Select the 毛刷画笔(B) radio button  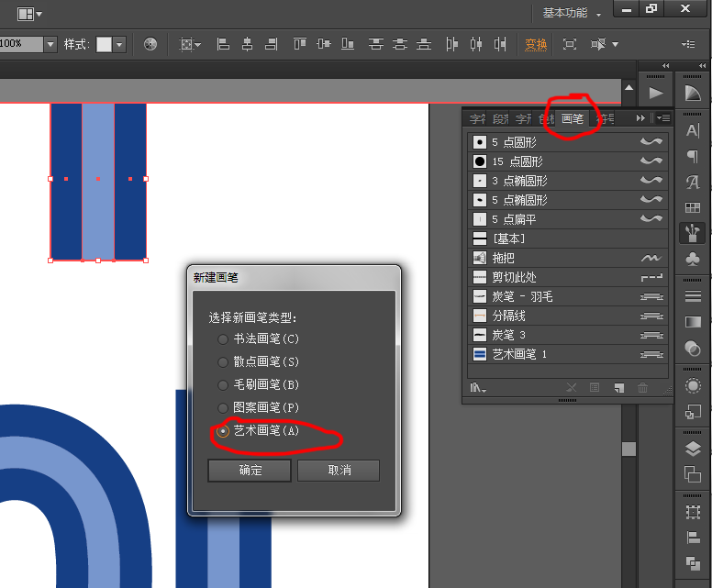click(222, 385)
